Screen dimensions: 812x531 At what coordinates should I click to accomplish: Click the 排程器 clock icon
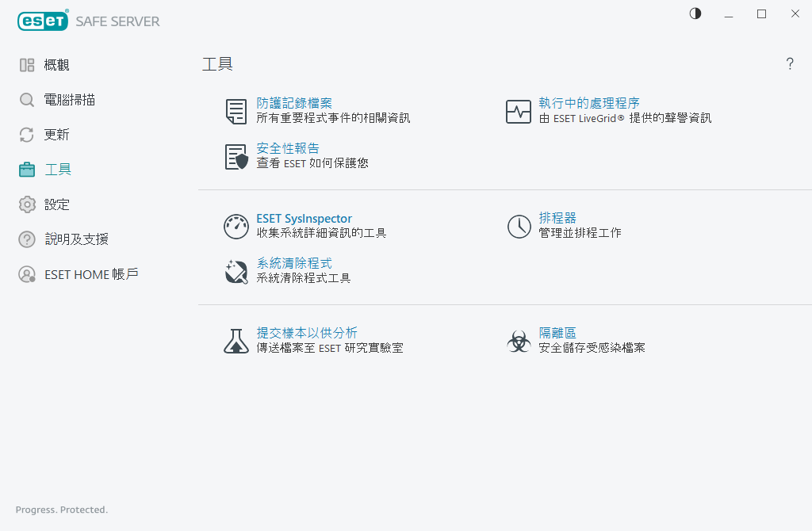[x=519, y=226]
